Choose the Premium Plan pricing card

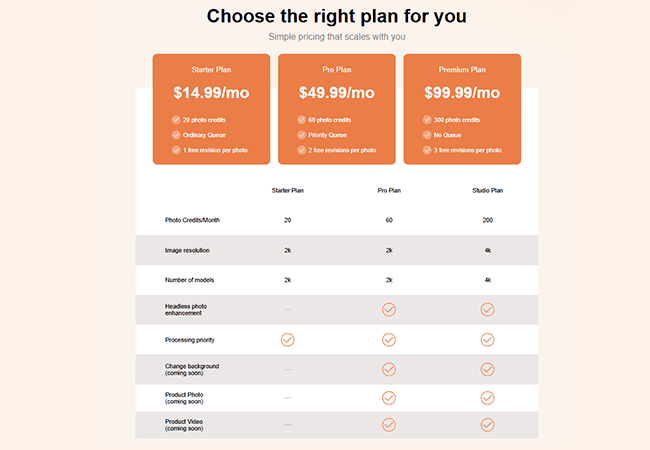point(462,108)
